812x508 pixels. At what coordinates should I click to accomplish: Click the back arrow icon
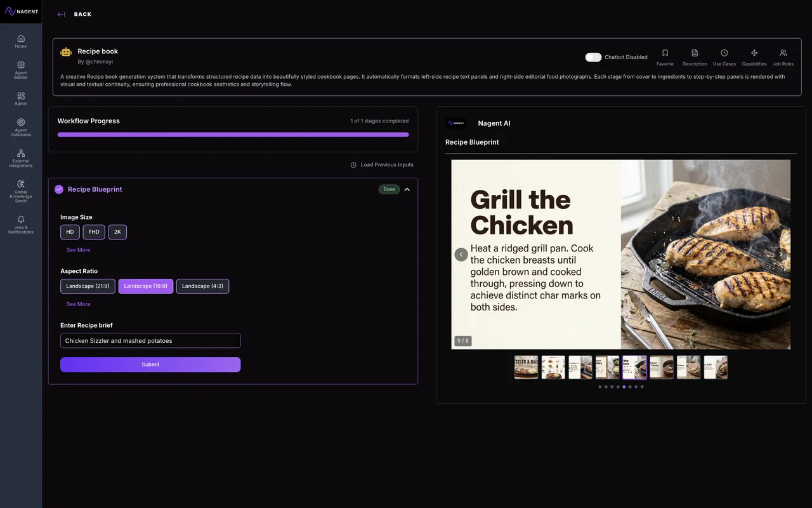[x=61, y=15]
